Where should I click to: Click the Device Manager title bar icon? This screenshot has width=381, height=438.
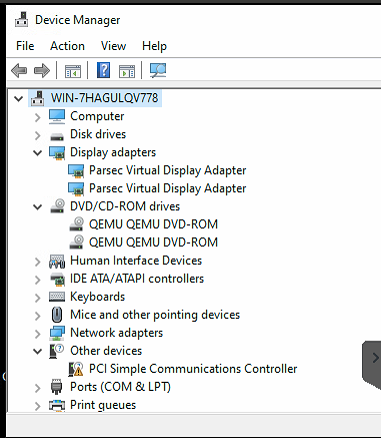[x=22, y=20]
